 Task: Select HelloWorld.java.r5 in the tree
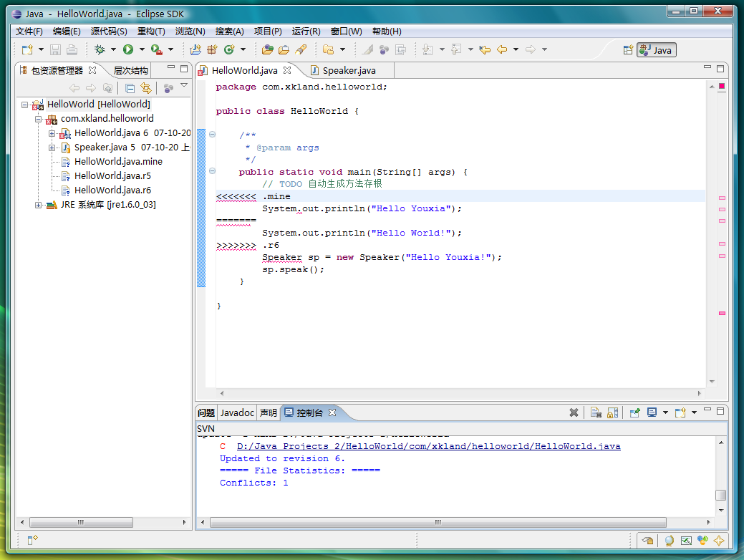coord(112,176)
